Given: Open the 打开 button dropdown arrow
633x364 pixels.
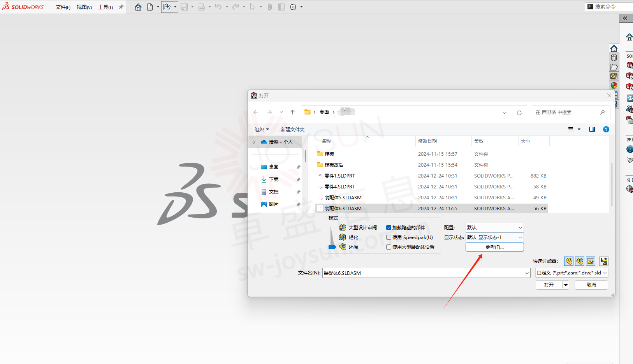Looking at the screenshot, I should [x=566, y=285].
